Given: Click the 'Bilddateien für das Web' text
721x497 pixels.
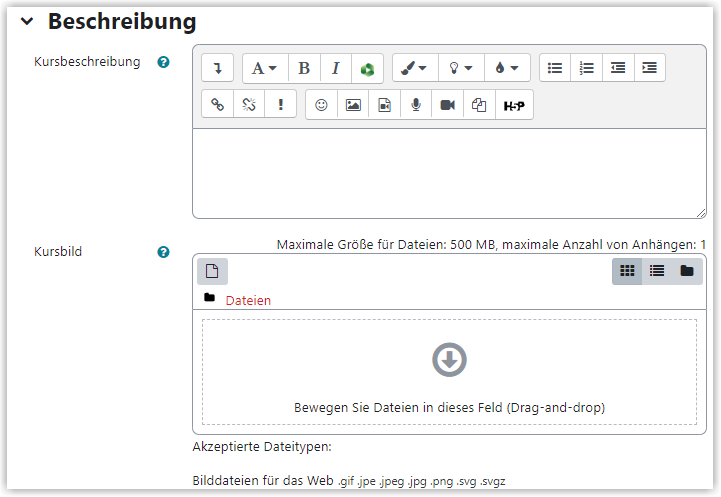Looking at the screenshot, I should tap(263, 480).
